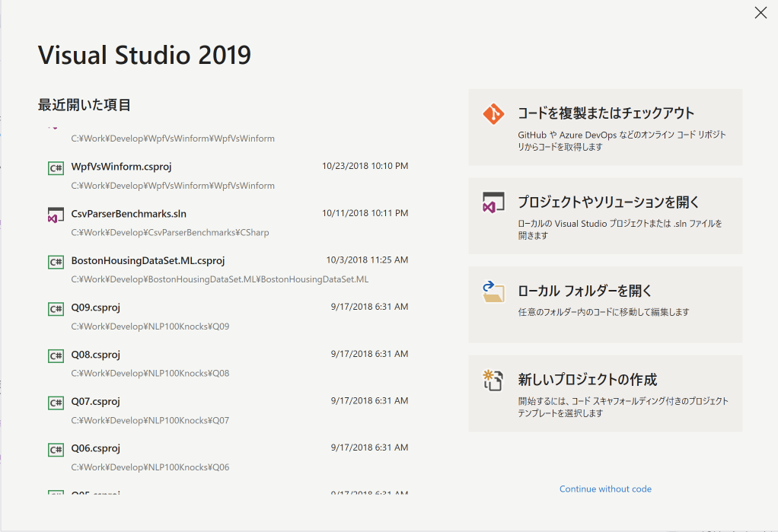Viewport: 778px width, 532px height.
Task: Click the 任意のフォルダー内のコードに移動して編集します description
Action: coord(604,311)
